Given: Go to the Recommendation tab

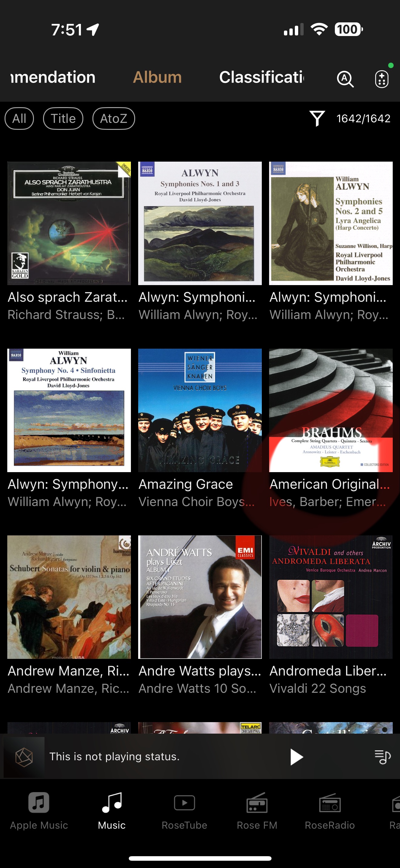Looking at the screenshot, I should pyautogui.click(x=53, y=77).
